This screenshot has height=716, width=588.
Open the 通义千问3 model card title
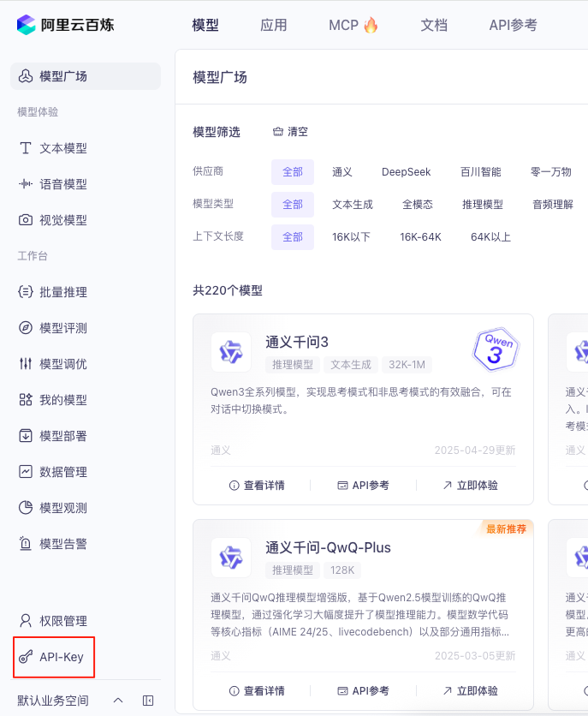pos(297,342)
